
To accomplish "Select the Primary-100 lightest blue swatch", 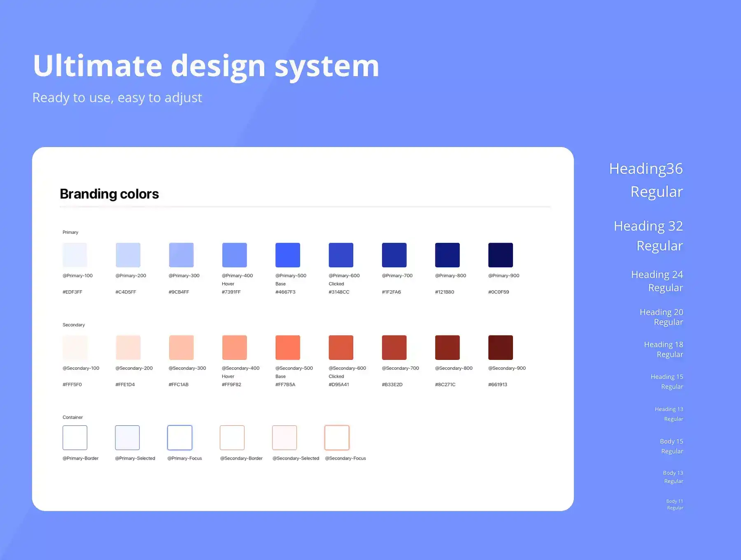I will [x=75, y=255].
